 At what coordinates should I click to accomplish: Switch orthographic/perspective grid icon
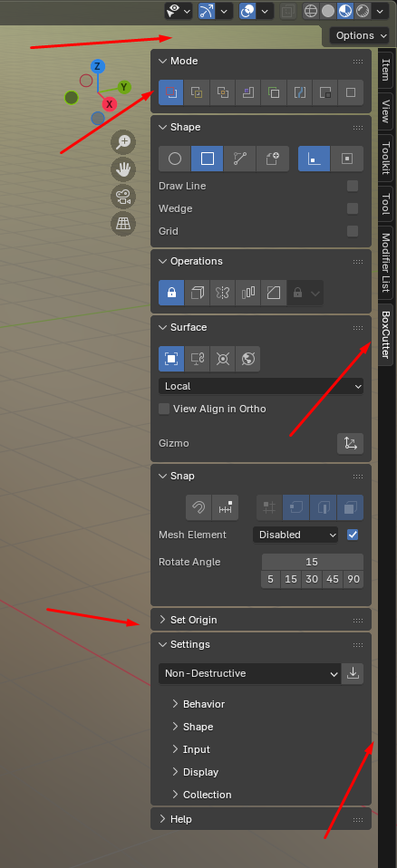123,224
